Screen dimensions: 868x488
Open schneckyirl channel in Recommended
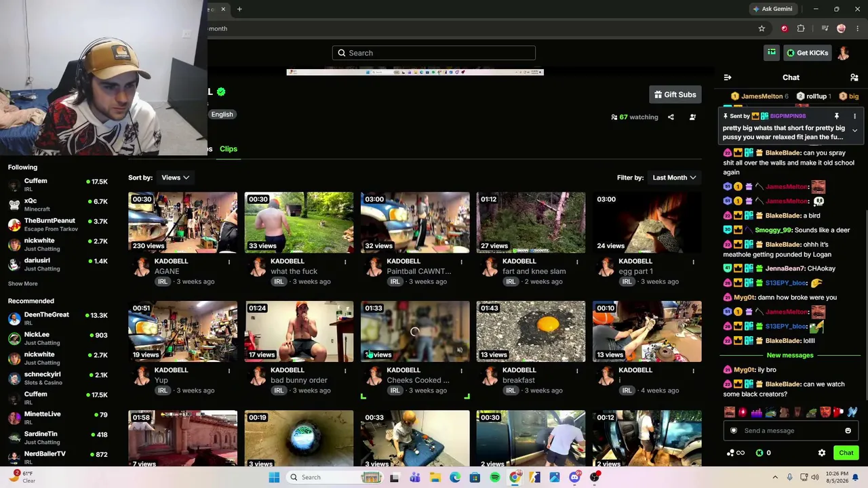(x=58, y=378)
